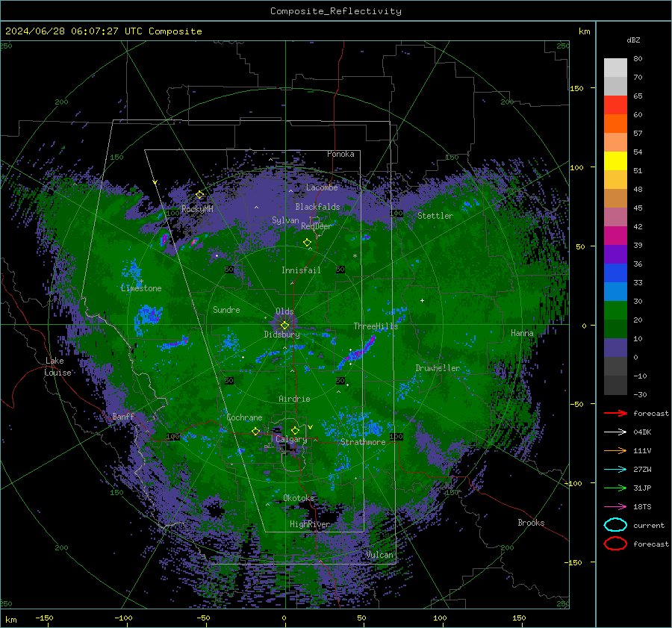Click the dBZ legend heading
The height and width of the screenshot is (628, 672).
tap(633, 40)
